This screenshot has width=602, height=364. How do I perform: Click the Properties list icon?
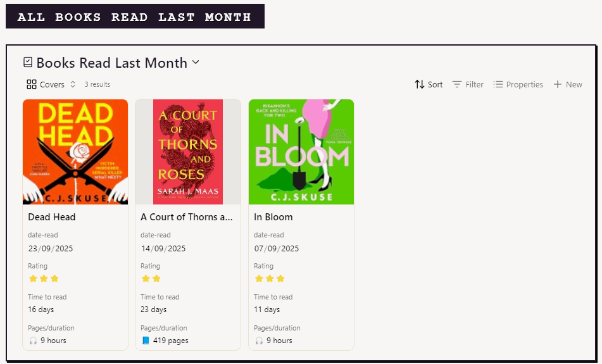(x=498, y=84)
